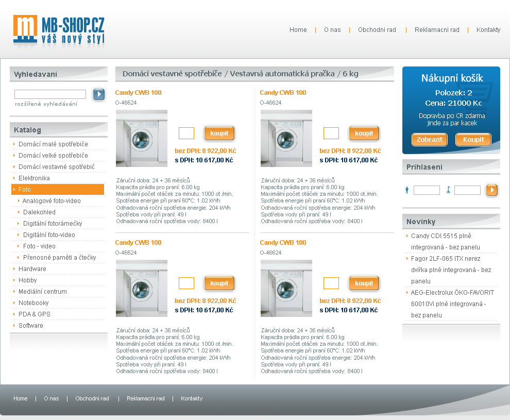Viewport: 510px width, 420px height.
Task: Select the Přenosné paměti a čtečky subcategory
Action: tap(60, 258)
